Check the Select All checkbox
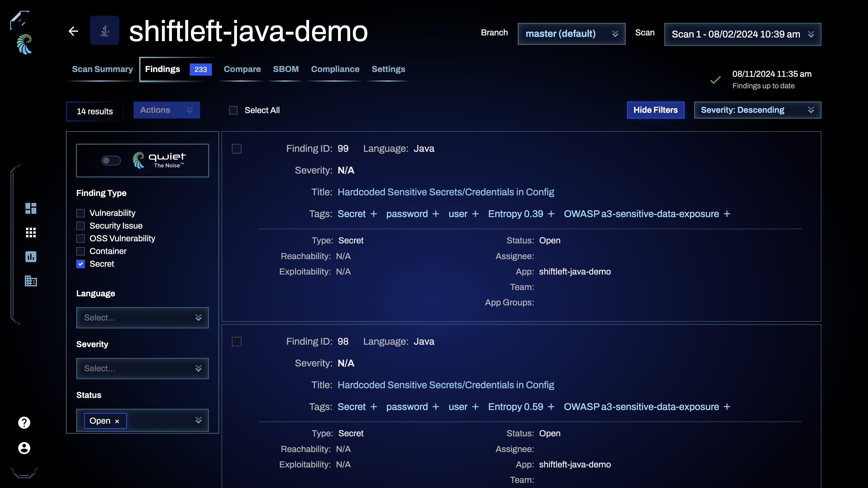 [x=233, y=110]
